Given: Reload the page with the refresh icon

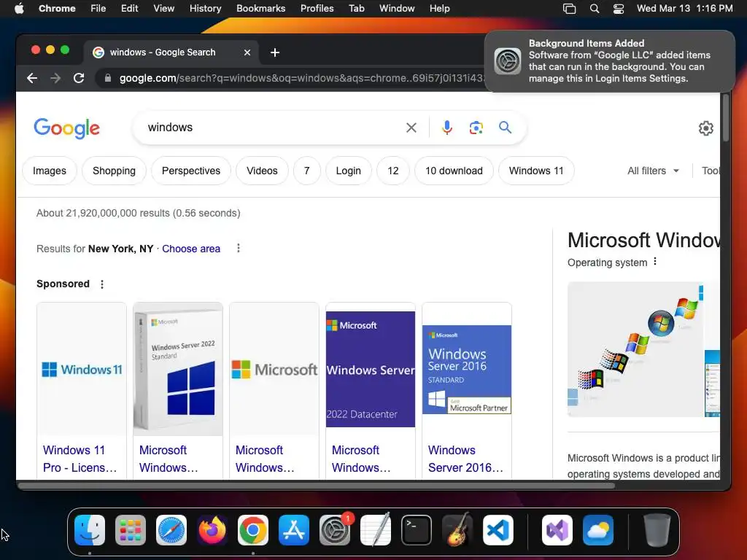Looking at the screenshot, I should coord(79,78).
